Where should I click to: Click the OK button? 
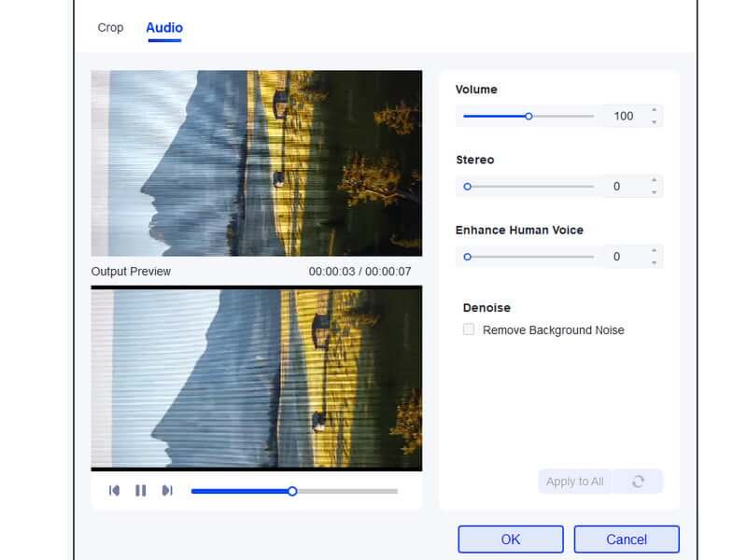point(510,539)
